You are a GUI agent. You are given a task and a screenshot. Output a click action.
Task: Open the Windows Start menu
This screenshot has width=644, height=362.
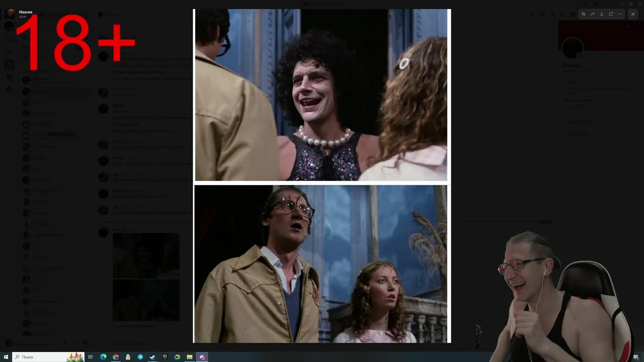[6, 357]
